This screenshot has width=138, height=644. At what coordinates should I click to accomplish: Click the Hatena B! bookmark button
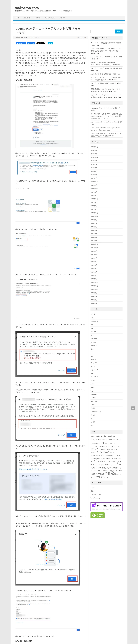(50, 43)
